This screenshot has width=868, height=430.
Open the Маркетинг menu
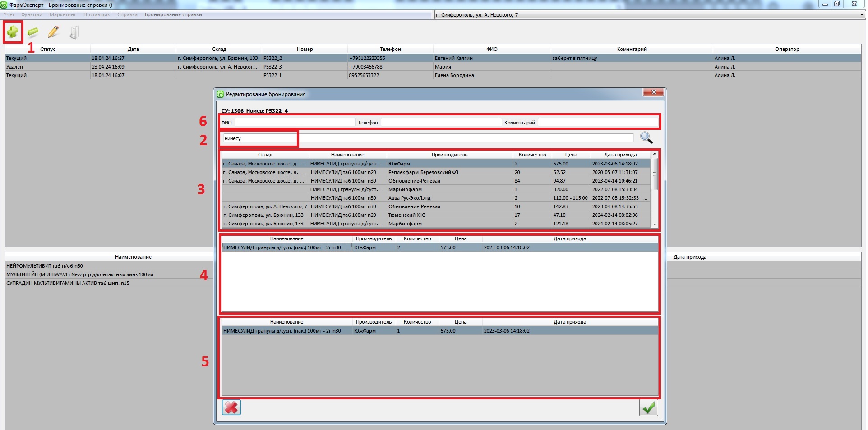[63, 15]
